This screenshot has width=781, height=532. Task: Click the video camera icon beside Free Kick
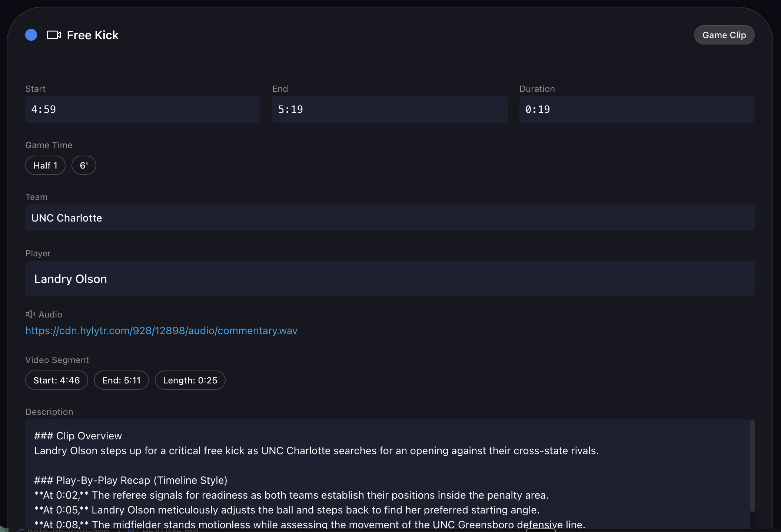pos(54,35)
